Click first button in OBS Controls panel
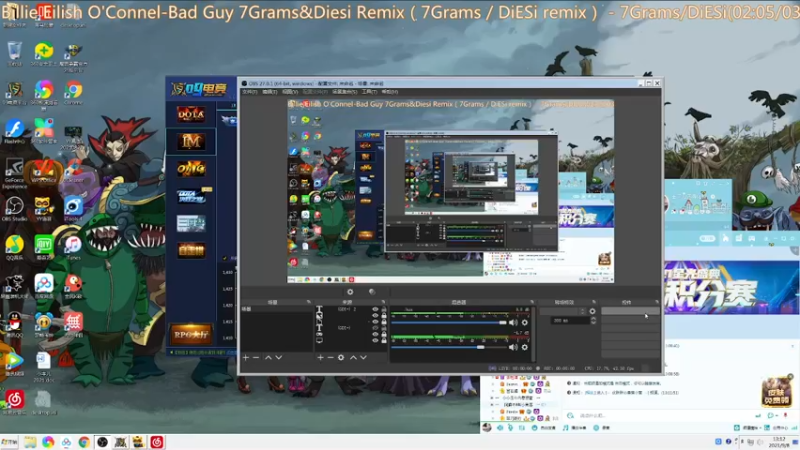Viewport: 800px width, 450px height. click(630, 311)
